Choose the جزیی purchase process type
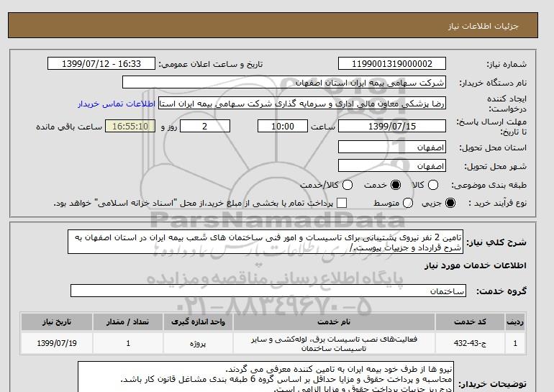Screen dimensions: 554x392 450,203
